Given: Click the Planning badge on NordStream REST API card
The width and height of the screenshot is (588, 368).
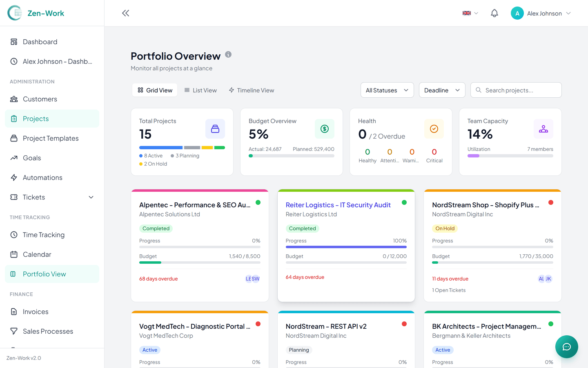Looking at the screenshot, I should click(299, 350).
